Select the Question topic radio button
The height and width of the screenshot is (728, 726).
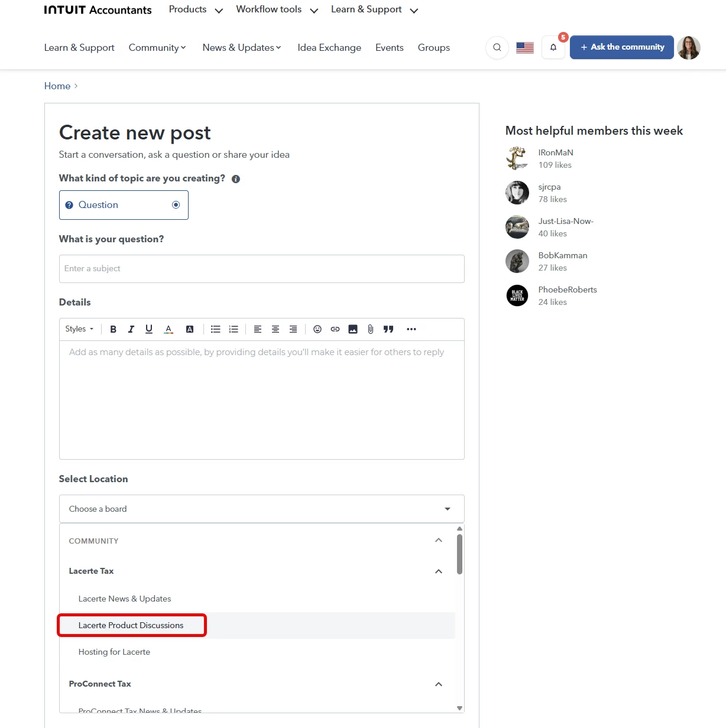pyautogui.click(x=176, y=205)
